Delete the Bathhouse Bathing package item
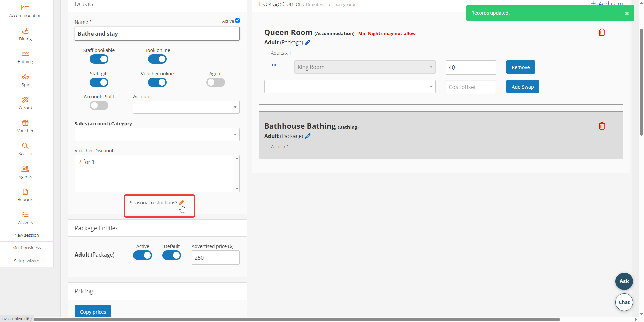This screenshot has height=322, width=644. coord(602,126)
